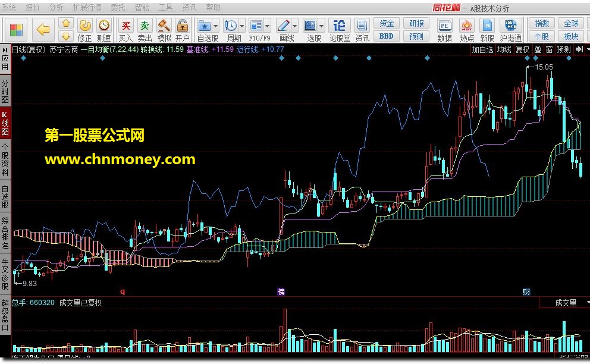590x364 pixels.
Task: Click the 指数 button
Action: [542, 23]
